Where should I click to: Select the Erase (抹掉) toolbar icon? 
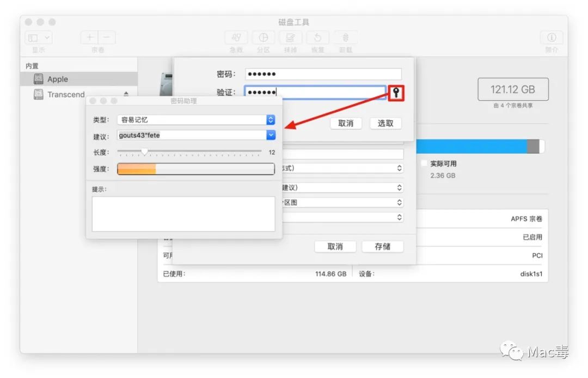pos(291,38)
